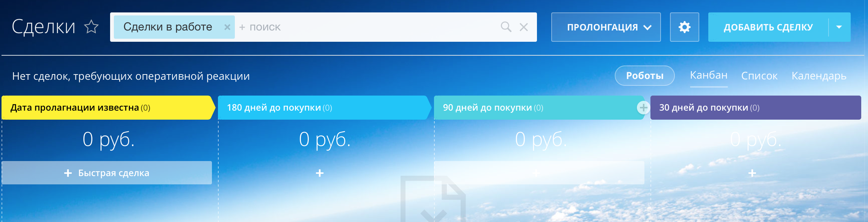
Task: Add a deal in '180 дней до покупки' column
Action: tap(320, 173)
